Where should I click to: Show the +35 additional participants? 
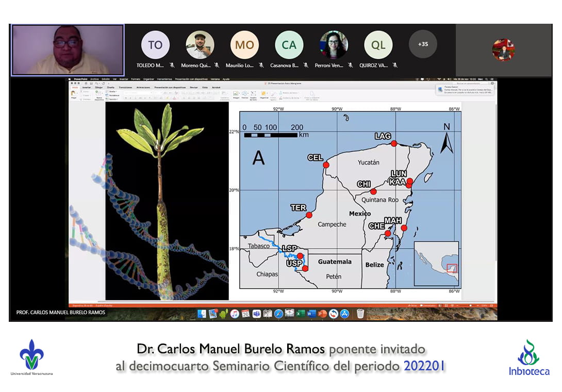pos(422,44)
